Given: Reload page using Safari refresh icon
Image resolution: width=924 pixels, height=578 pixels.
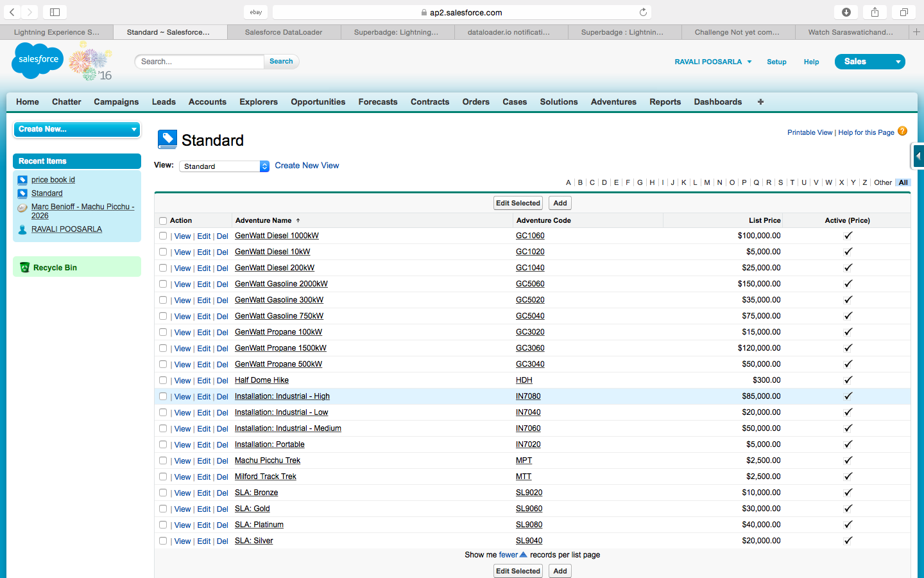Looking at the screenshot, I should coord(643,12).
